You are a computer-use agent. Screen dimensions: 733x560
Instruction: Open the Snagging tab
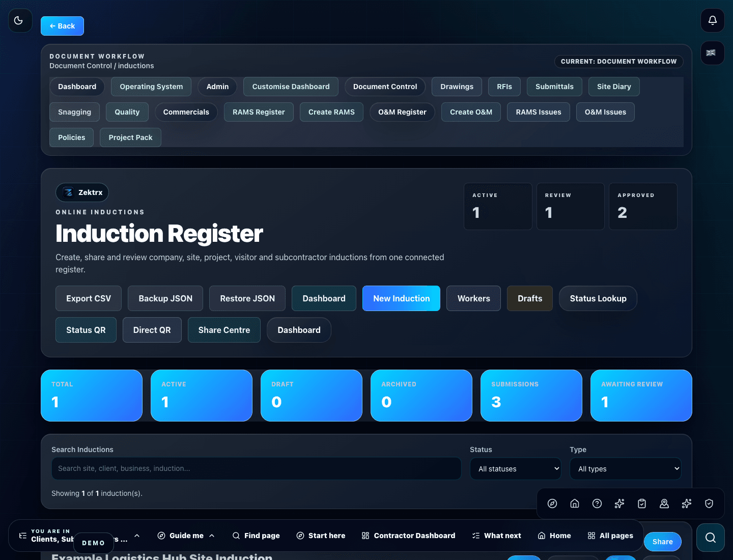pos(74,112)
